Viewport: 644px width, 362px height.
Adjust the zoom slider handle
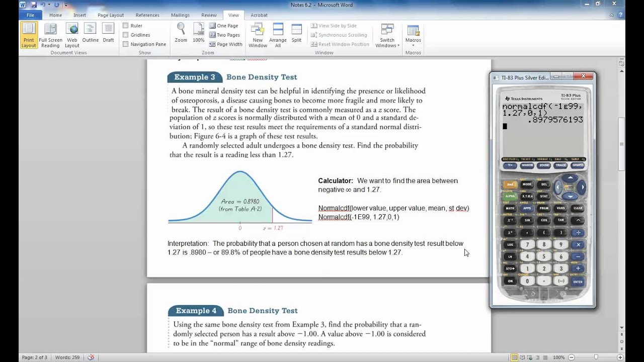pyautogui.click(x=597, y=357)
